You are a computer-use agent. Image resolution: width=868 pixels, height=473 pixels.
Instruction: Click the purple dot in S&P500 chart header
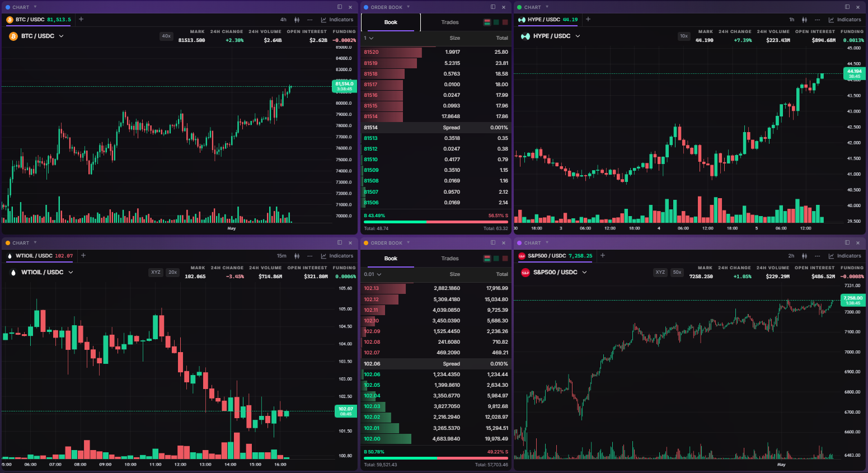click(x=519, y=243)
